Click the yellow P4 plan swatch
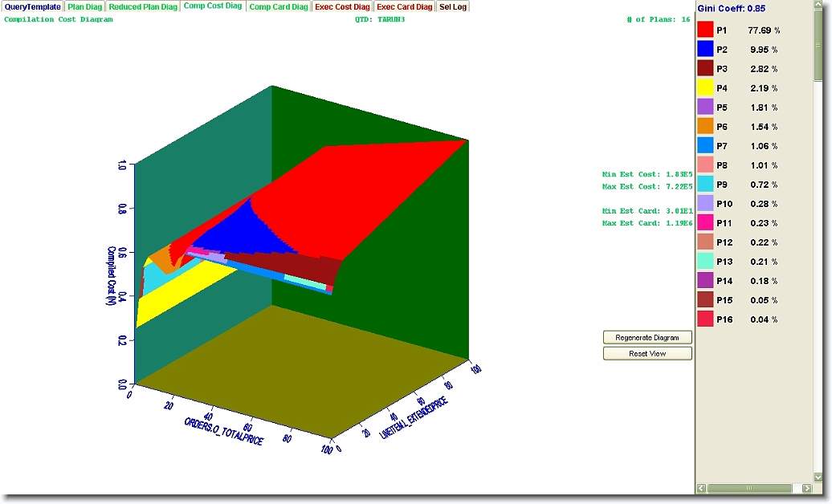This screenshot has height=504, width=832. pos(705,87)
